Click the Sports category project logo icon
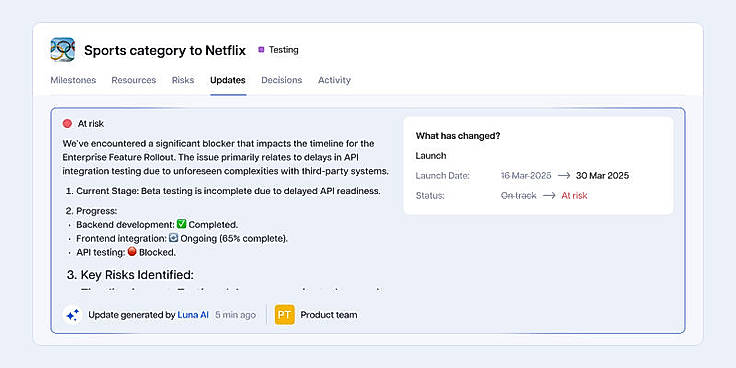This screenshot has width=736, height=368. tap(62, 50)
